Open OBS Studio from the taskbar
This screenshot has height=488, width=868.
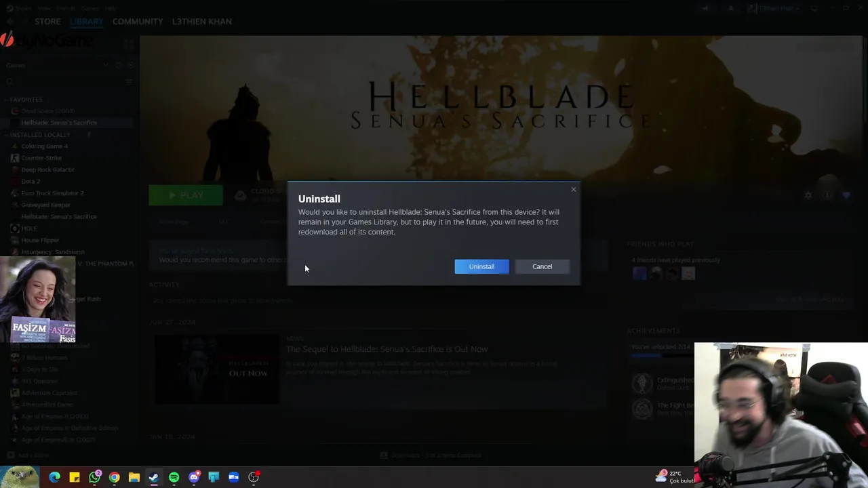click(x=254, y=477)
